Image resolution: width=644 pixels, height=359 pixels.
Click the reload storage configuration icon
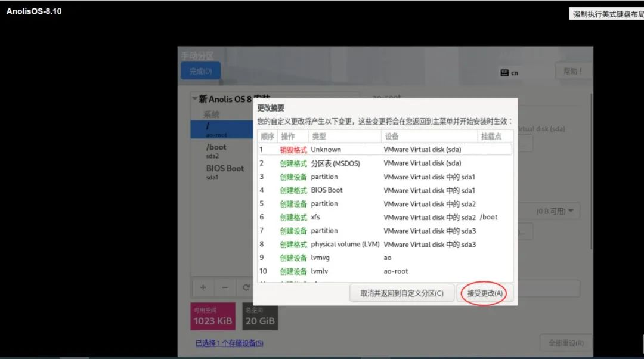246,287
